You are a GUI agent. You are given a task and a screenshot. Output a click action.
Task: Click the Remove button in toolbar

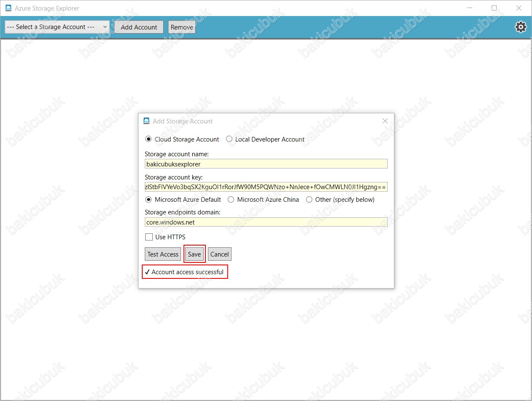point(182,27)
